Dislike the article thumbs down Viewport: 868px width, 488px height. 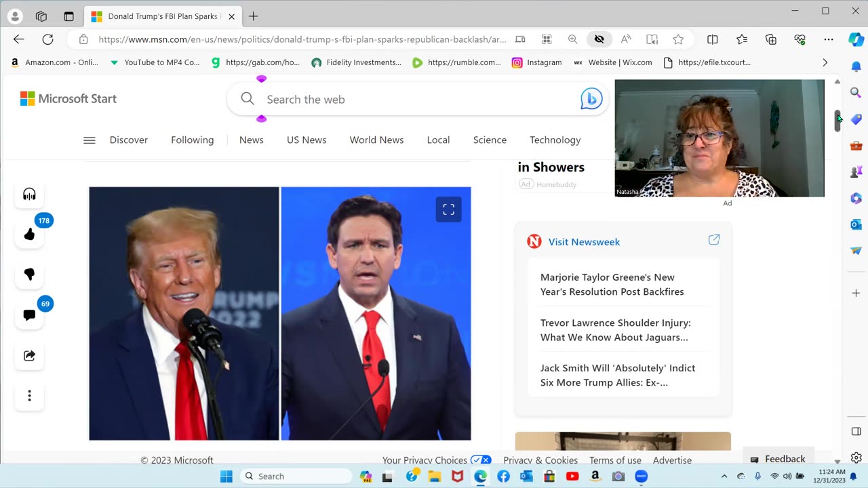point(29,274)
